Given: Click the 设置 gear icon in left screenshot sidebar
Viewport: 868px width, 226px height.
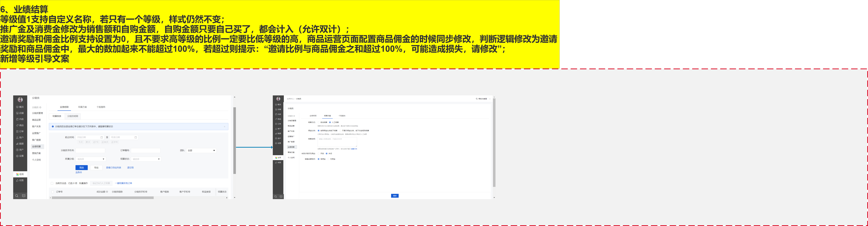Looking at the screenshot, I should (17, 156).
